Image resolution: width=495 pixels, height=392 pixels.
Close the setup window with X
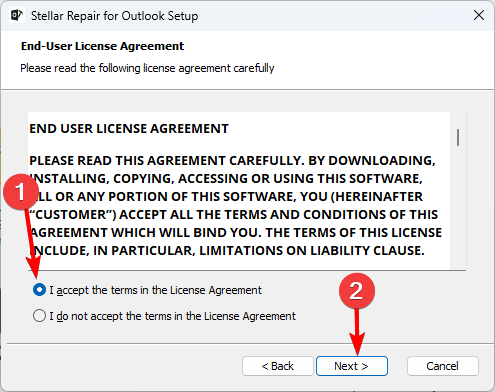pos(479,15)
